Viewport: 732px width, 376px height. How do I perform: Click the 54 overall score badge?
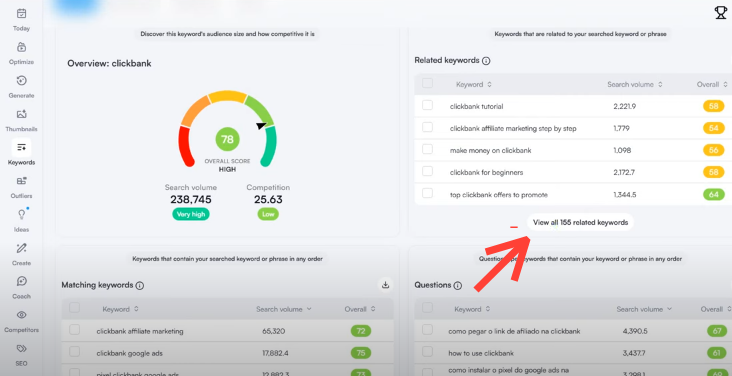pos(713,128)
